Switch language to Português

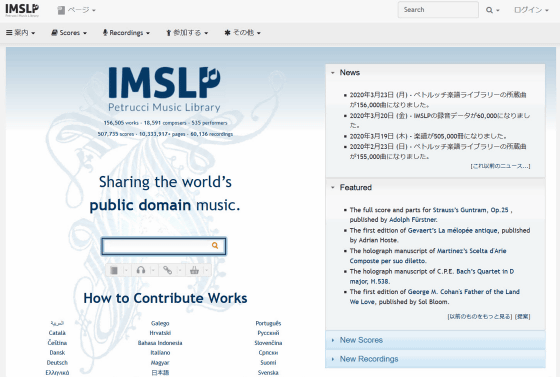coord(268,323)
